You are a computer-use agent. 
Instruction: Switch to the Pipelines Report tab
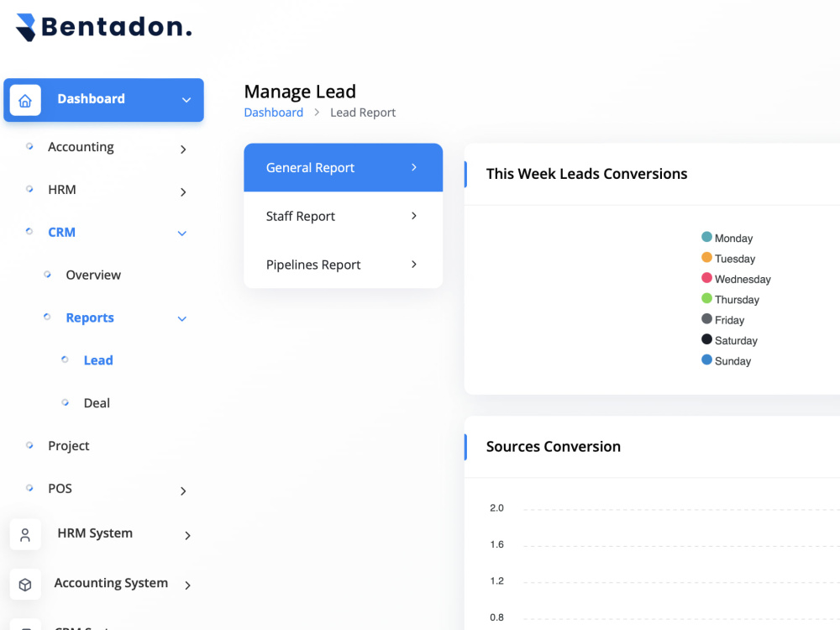coord(344,264)
